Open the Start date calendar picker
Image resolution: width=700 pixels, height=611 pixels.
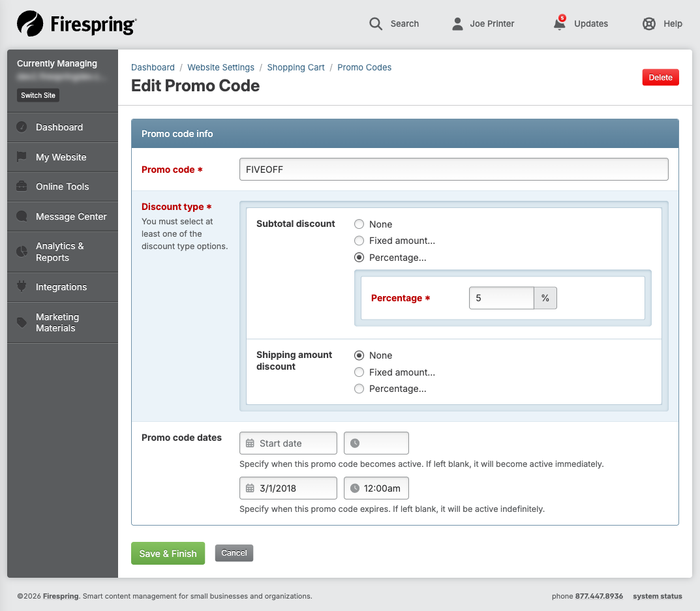288,443
